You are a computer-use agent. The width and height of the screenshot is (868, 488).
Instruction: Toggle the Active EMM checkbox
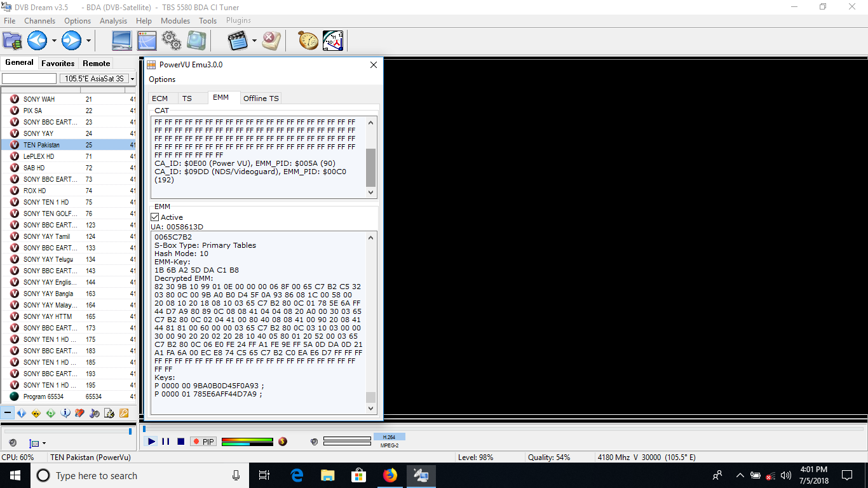(155, 217)
